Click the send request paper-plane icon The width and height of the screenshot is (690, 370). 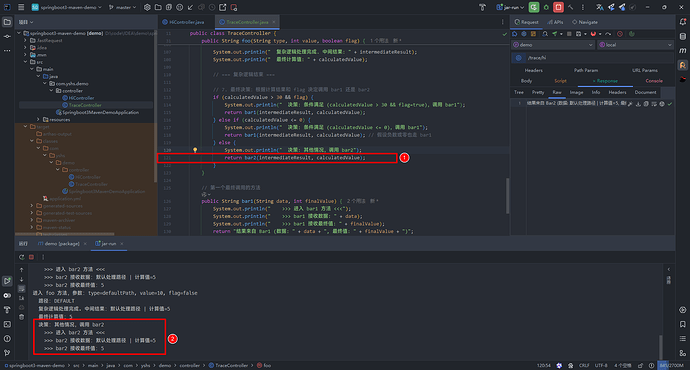(x=554, y=34)
